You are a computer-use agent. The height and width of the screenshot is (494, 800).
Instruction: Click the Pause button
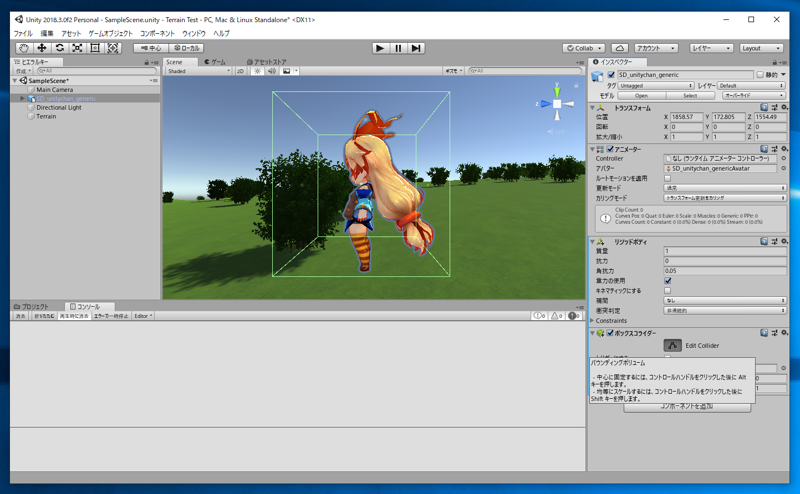tap(398, 48)
